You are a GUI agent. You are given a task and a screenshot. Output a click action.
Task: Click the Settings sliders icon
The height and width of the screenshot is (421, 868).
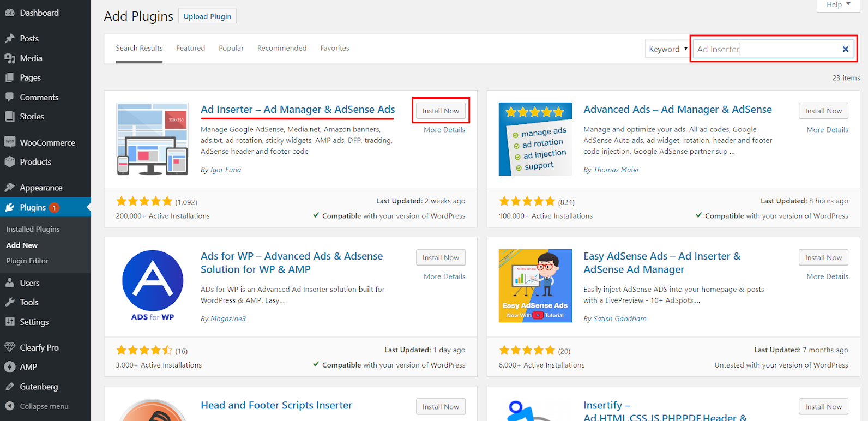tap(10, 322)
